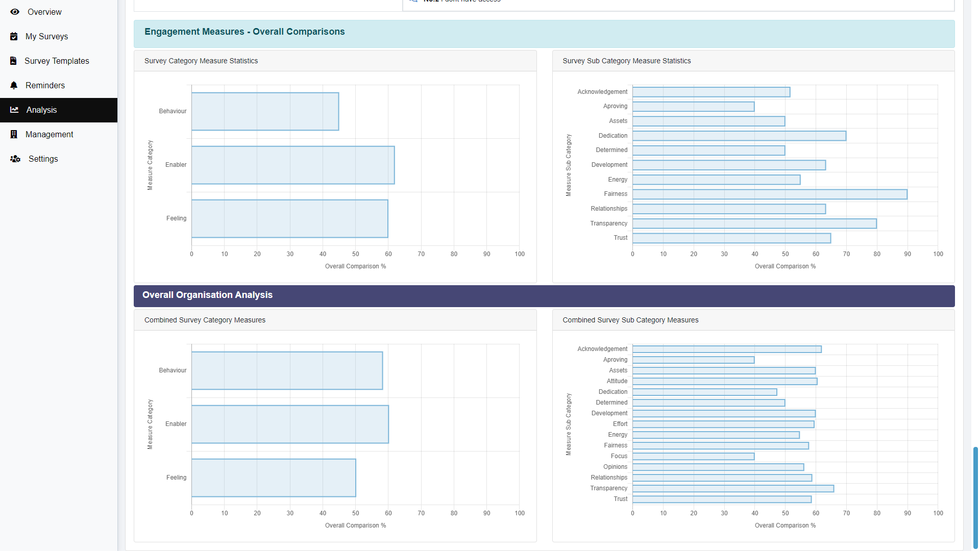The height and width of the screenshot is (551, 980).
Task: Click the Survey Category Measure Statistics title
Action: pos(201,61)
